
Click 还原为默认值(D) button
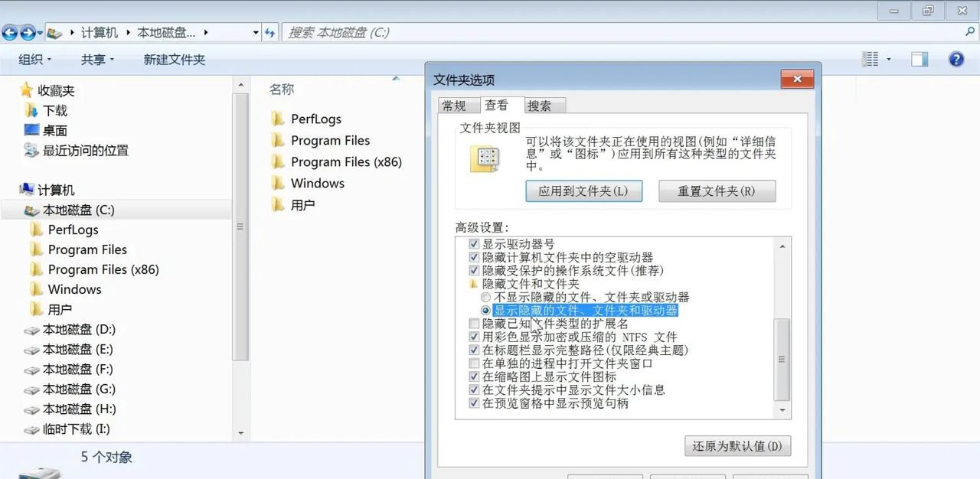737,445
